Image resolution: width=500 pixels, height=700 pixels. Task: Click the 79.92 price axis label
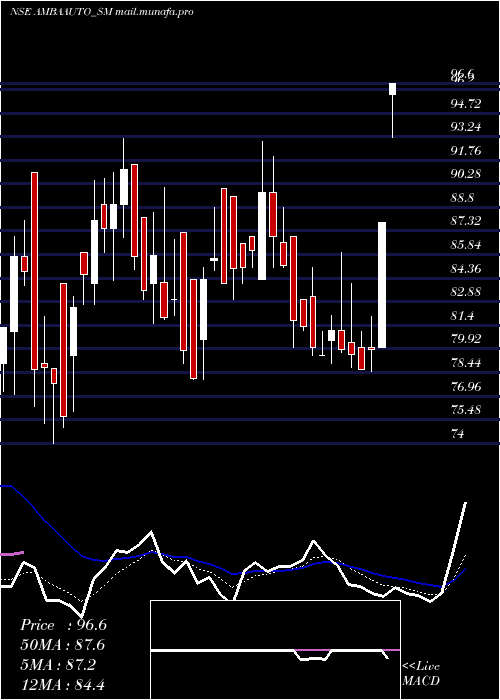point(466,339)
